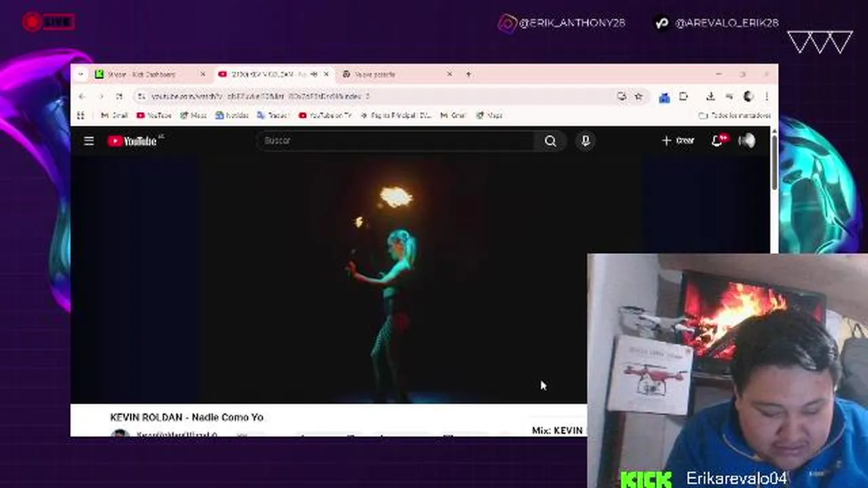
Task: Select the Kevin Roldan YouTube tab
Action: (x=274, y=74)
